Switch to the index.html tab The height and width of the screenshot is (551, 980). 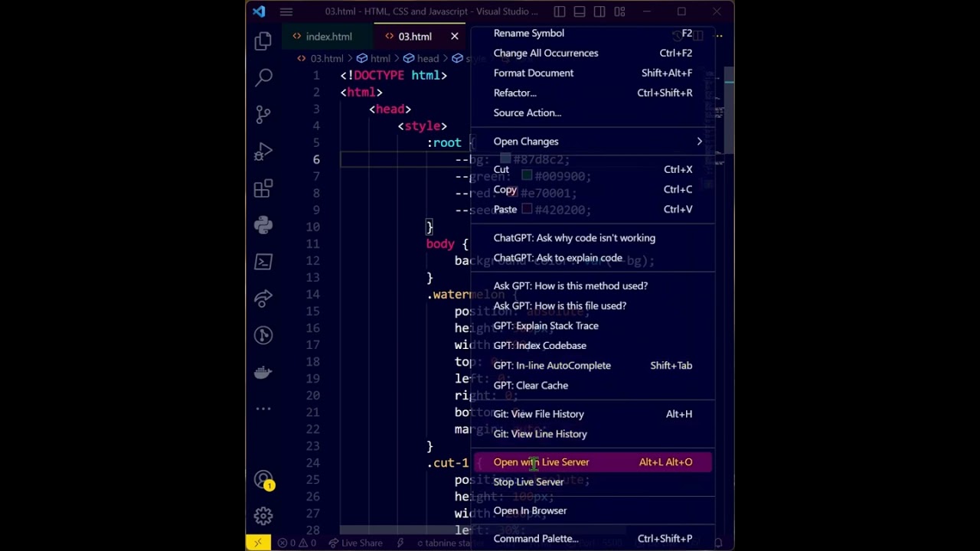coord(328,37)
